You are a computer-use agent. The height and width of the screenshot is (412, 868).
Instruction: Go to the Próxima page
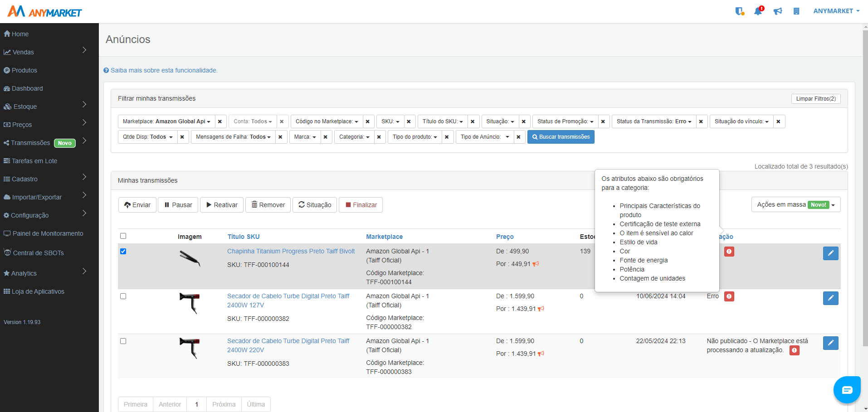224,404
